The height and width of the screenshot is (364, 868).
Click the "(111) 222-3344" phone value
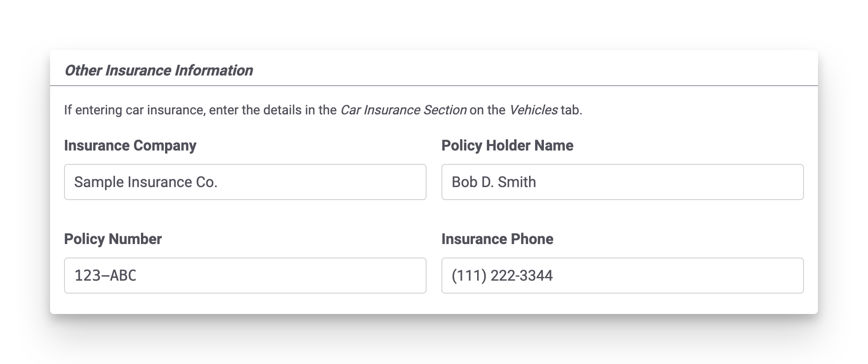click(502, 276)
